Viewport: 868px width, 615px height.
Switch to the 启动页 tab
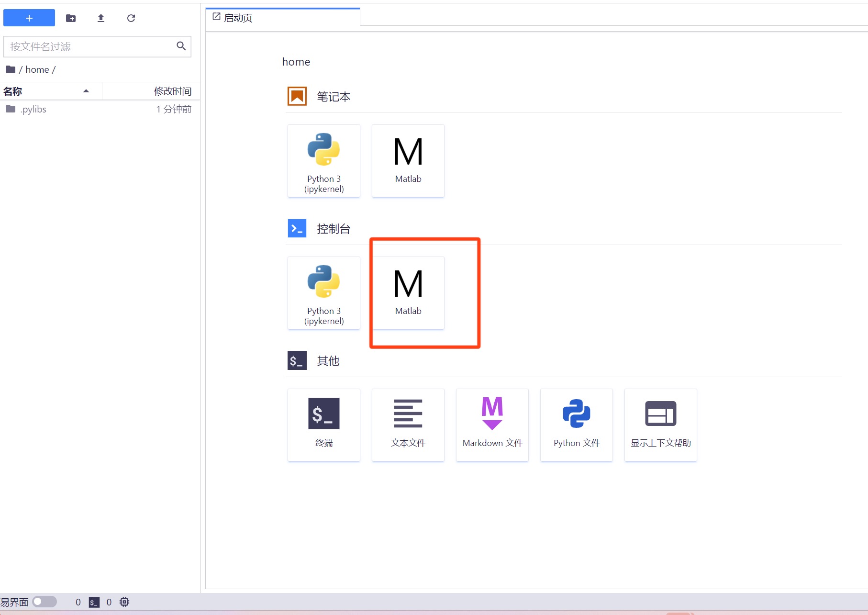238,18
